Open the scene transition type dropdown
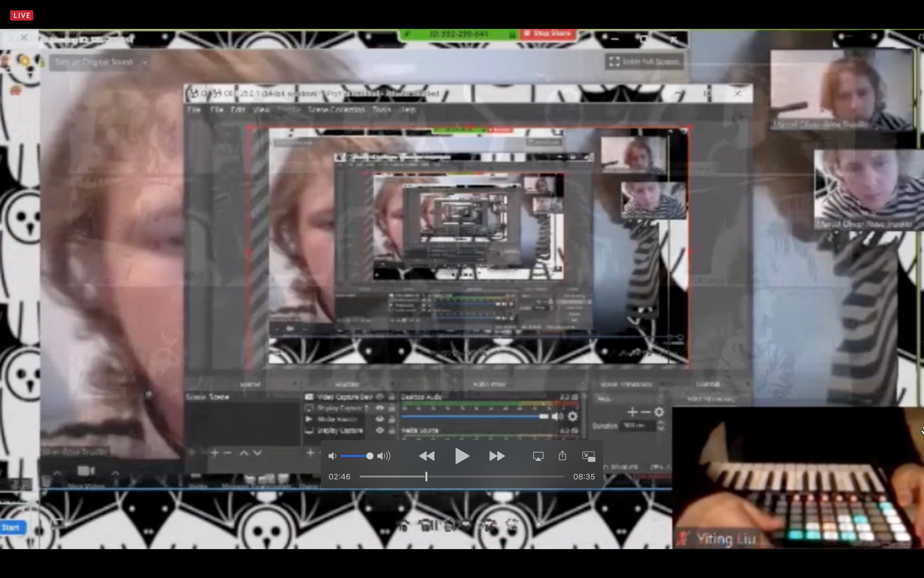924x578 pixels. [x=629, y=399]
